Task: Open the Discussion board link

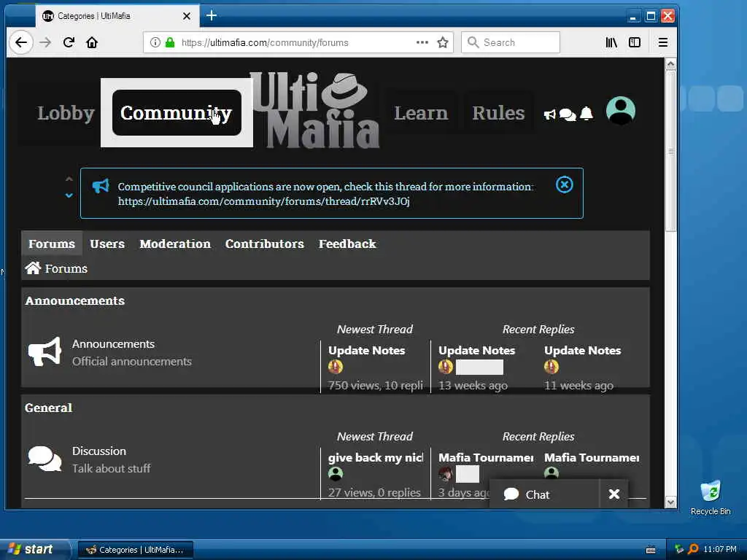Action: click(x=99, y=451)
